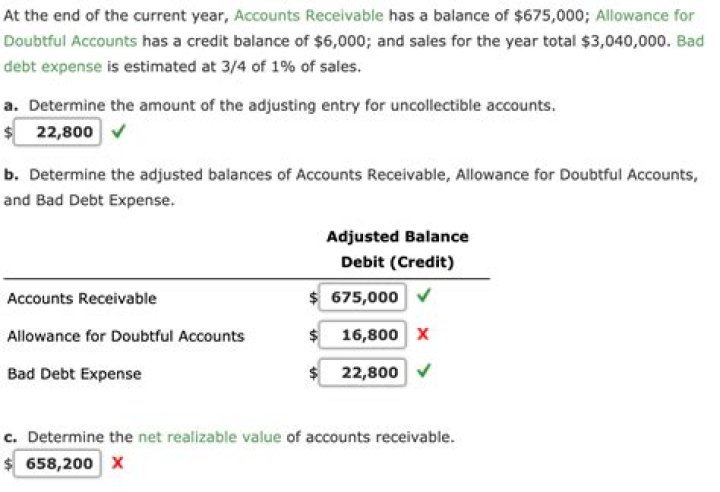Focus the Bad Debt Expense field 22,800
Viewport: 720px width, 492px height.
(364, 373)
